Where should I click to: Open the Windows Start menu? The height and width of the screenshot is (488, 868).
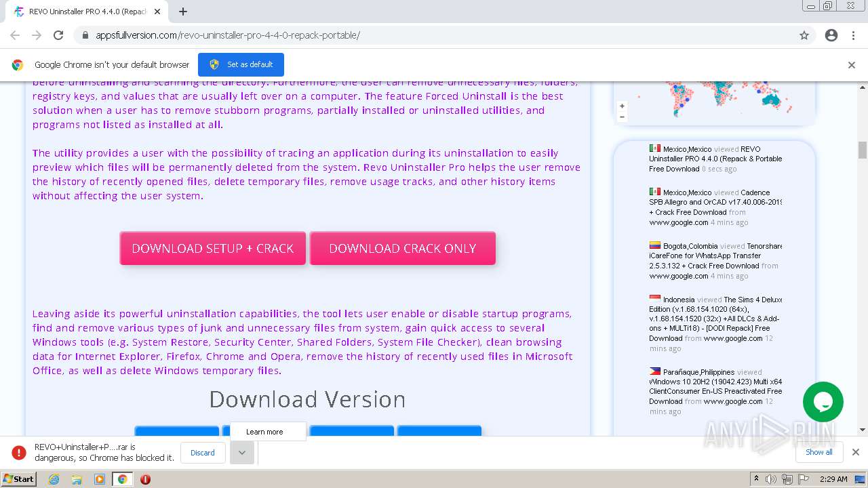click(x=19, y=479)
